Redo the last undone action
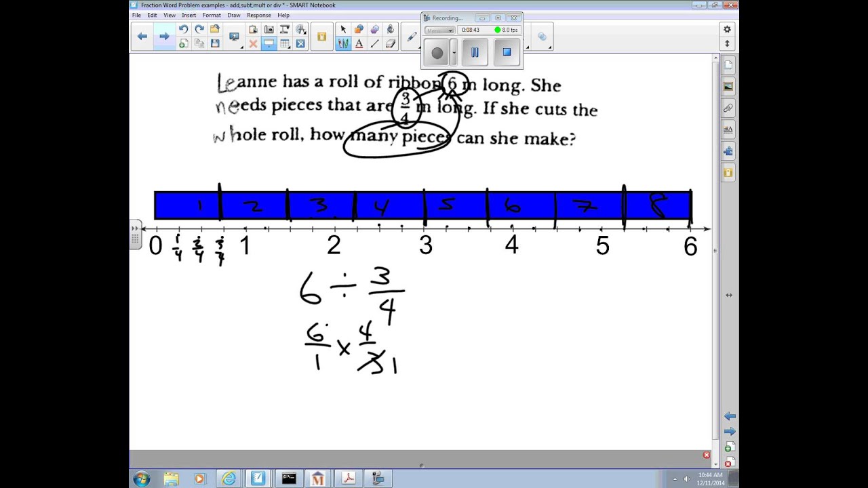 coord(199,29)
